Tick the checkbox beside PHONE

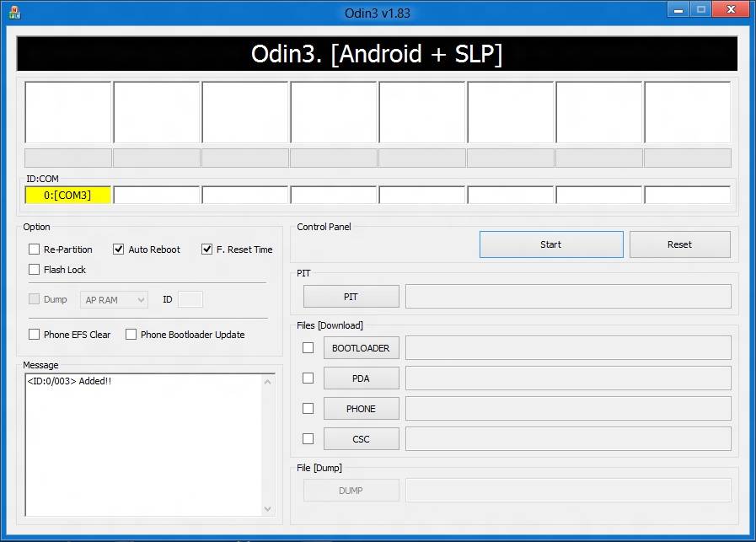[x=308, y=409]
